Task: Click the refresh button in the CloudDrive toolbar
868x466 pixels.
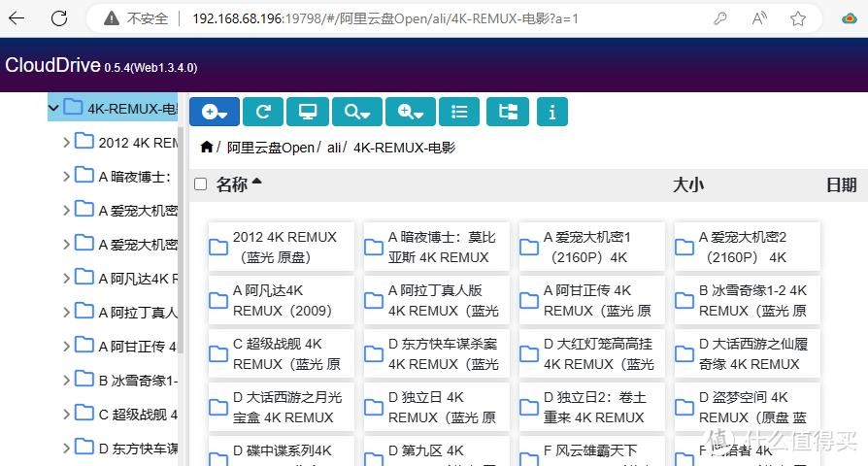Action: 262,113
